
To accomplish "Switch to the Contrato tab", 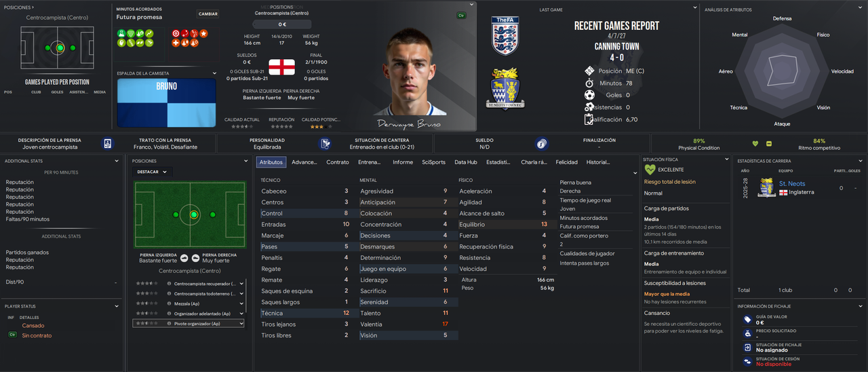I will pyautogui.click(x=338, y=162).
